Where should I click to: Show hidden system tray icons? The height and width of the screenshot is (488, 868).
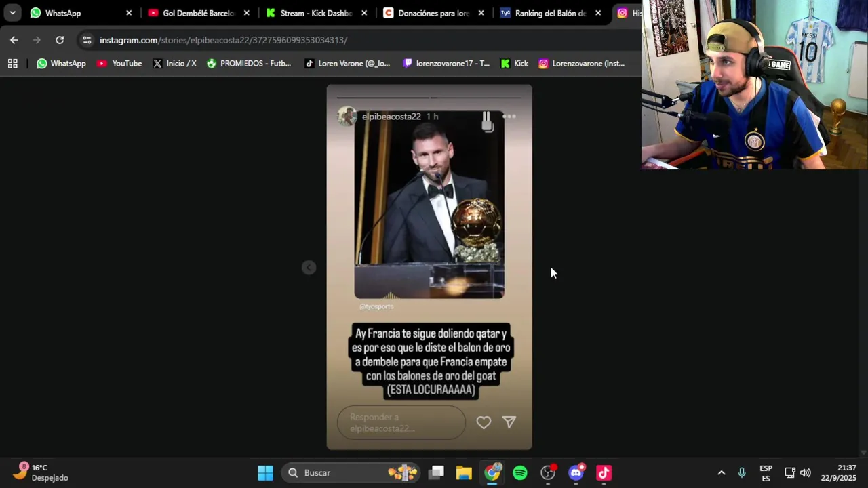(x=722, y=472)
